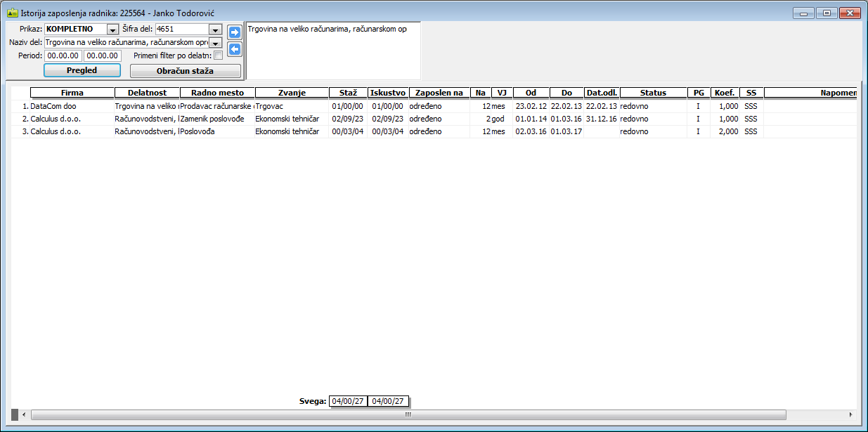
Task: Click the blue left arrow button
Action: [235, 49]
